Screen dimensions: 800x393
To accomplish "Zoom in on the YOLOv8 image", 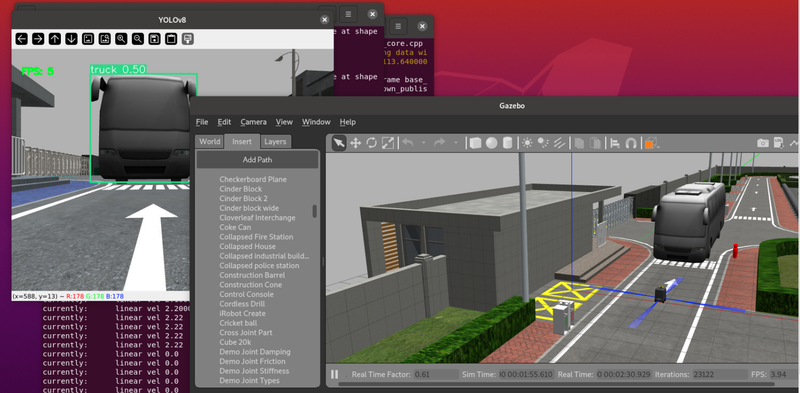I will pos(121,39).
